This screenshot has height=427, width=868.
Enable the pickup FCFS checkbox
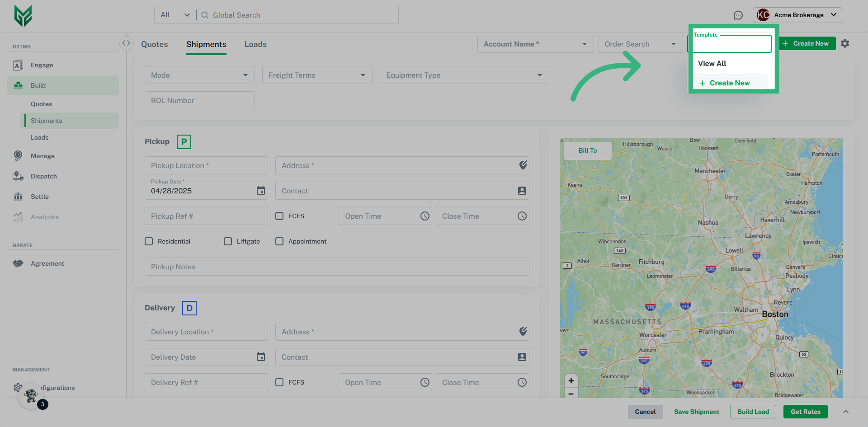click(x=279, y=216)
